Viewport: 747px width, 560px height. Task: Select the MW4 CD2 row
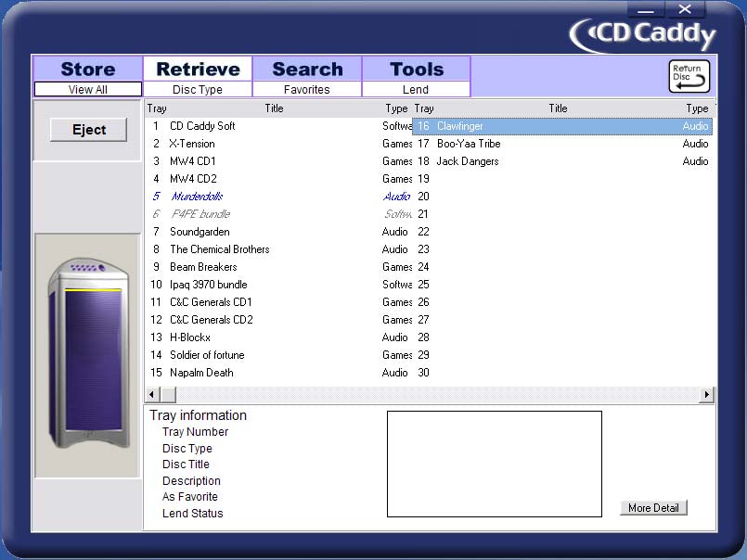tap(278, 179)
